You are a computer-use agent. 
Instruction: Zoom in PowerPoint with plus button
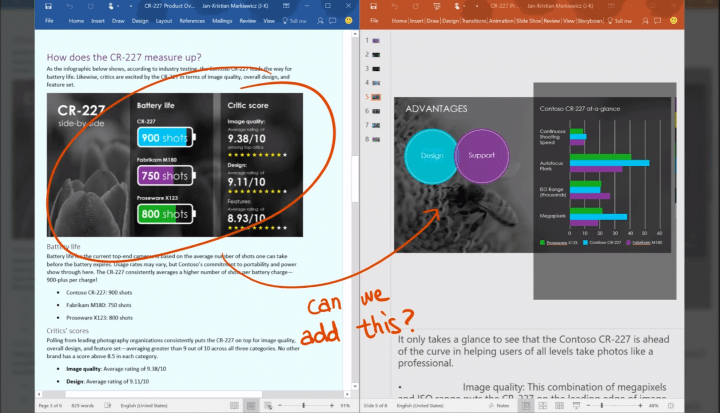click(x=641, y=406)
